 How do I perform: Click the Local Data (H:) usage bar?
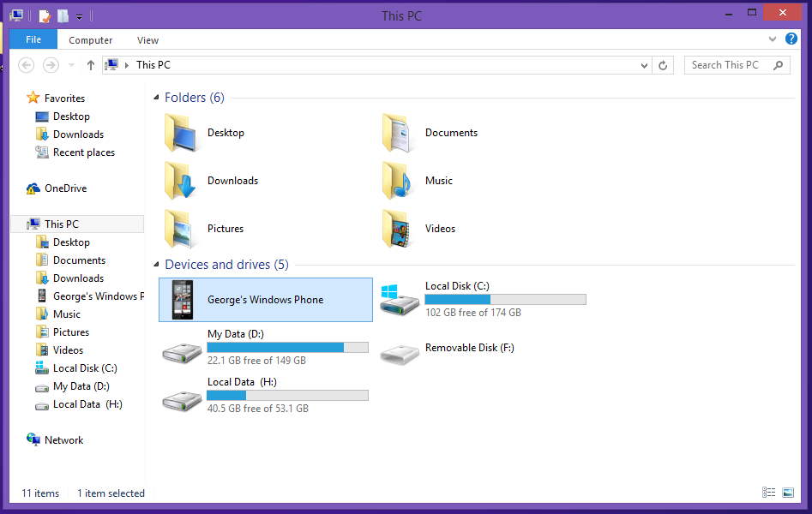[287, 396]
